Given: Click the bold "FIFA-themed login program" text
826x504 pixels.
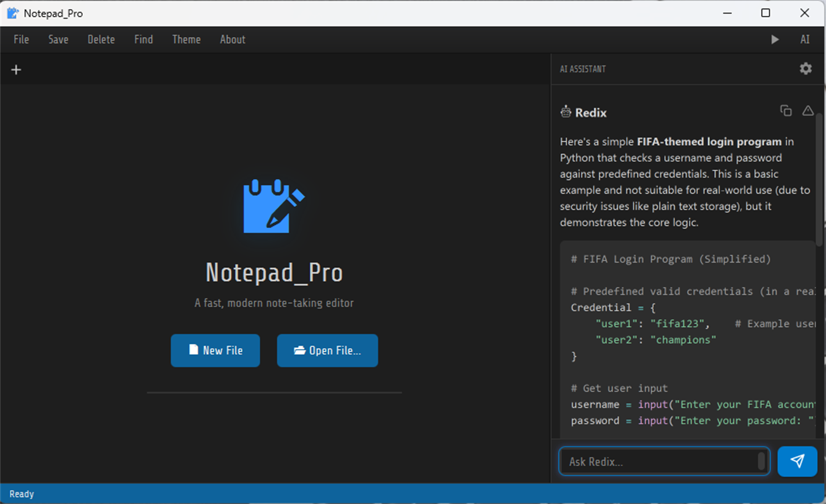Looking at the screenshot, I should 709,142.
